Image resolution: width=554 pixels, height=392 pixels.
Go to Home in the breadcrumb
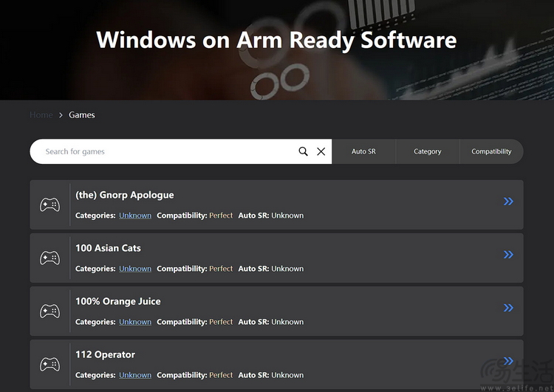41,115
